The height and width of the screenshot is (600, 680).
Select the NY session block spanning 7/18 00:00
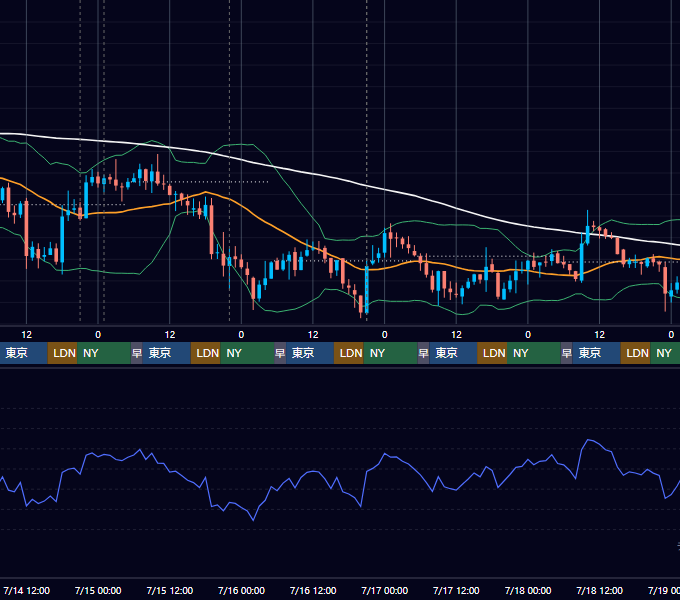[x=533, y=353]
